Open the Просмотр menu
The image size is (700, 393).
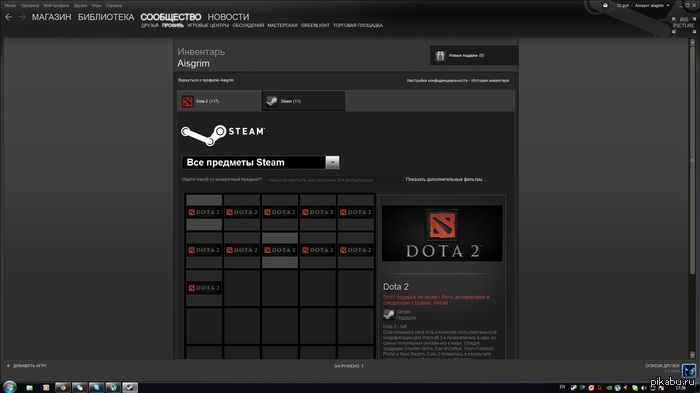pyautogui.click(x=29, y=5)
